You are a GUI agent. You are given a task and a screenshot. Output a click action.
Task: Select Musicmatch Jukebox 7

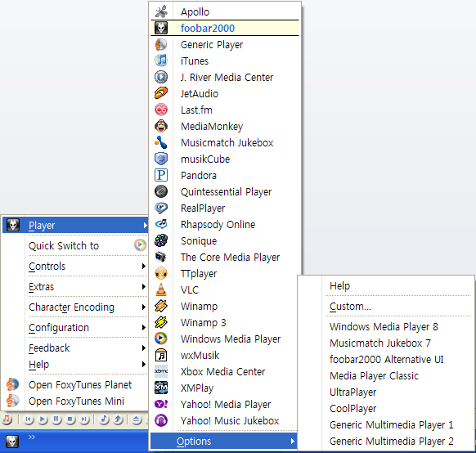pyautogui.click(x=386, y=343)
